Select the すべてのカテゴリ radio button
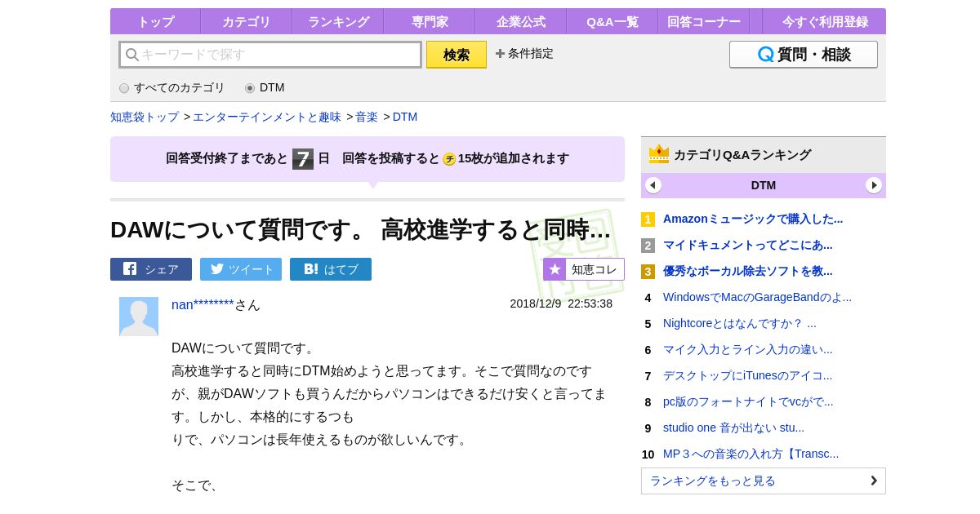This screenshot has height=514, width=980. [124, 88]
